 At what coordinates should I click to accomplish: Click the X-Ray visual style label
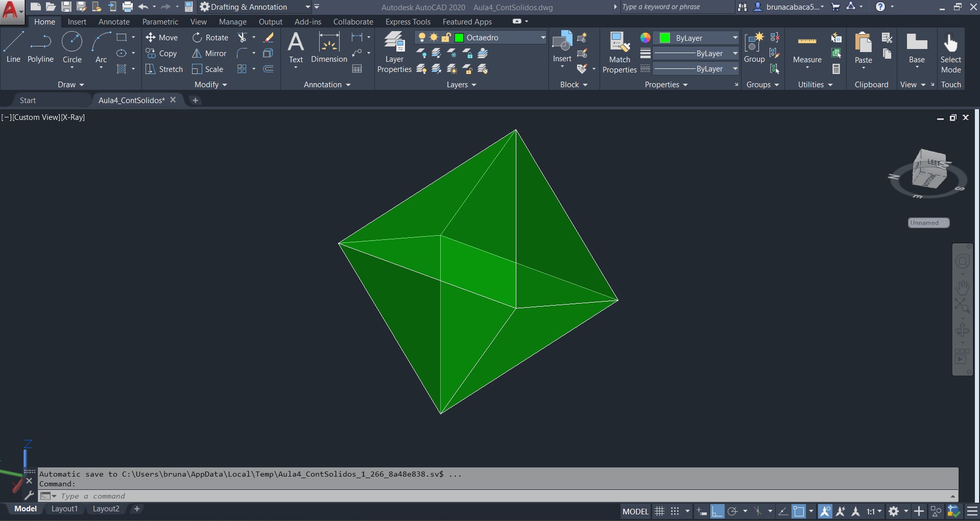click(73, 117)
